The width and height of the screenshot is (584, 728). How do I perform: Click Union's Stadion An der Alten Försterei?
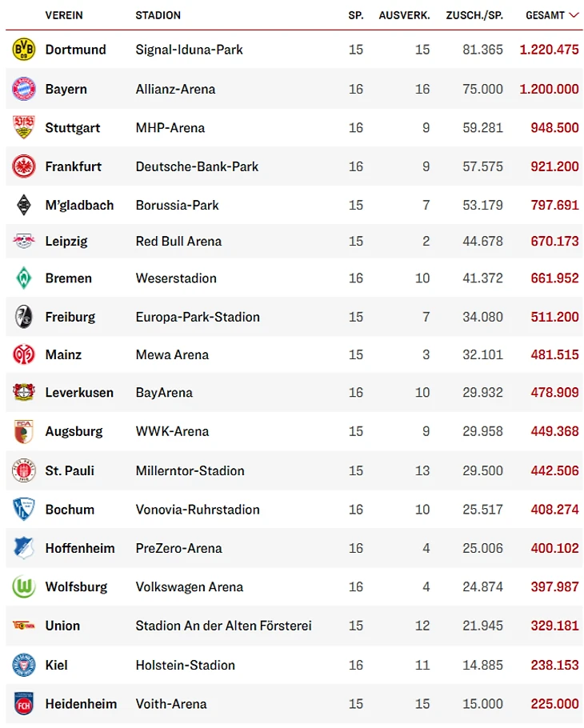pos(223,626)
